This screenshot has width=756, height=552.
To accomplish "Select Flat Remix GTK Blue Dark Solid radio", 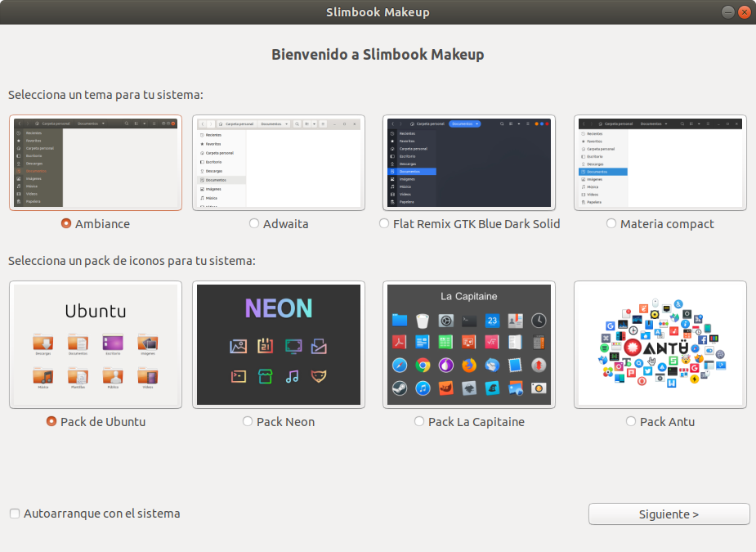I will pyautogui.click(x=384, y=224).
